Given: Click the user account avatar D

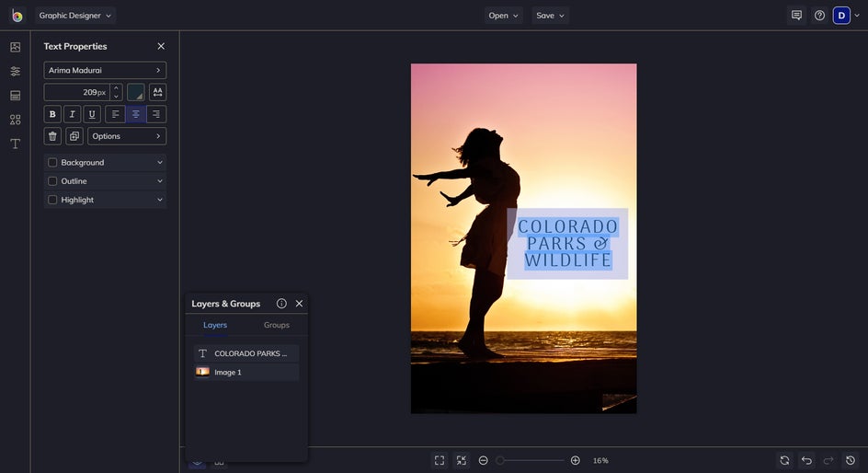Looking at the screenshot, I should (x=841, y=16).
